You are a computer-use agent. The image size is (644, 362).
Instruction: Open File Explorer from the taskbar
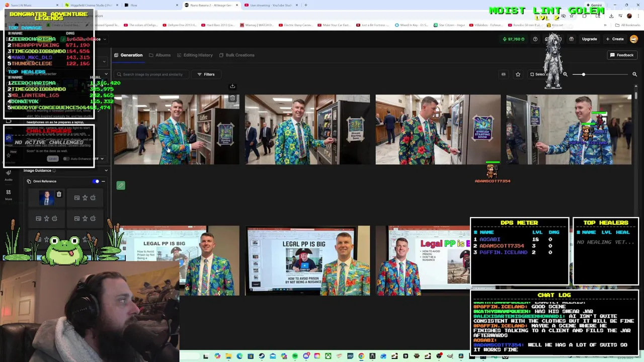coord(228,356)
